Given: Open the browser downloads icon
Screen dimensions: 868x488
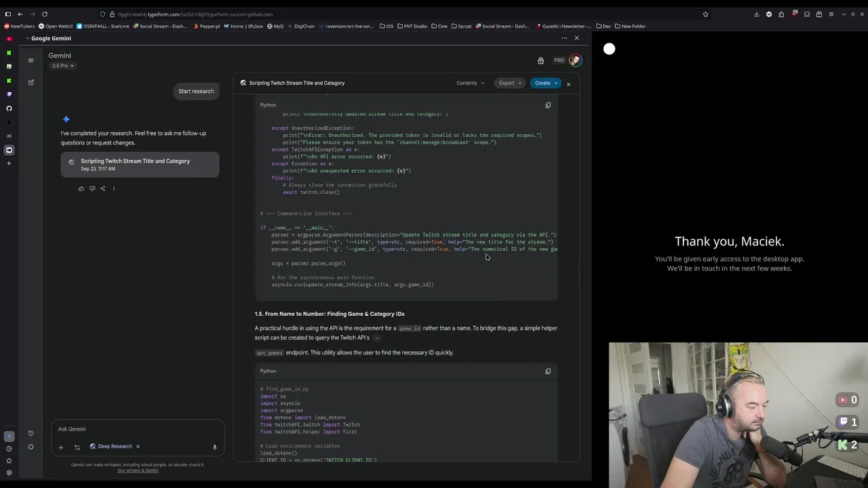Looking at the screenshot, I should 756,14.
